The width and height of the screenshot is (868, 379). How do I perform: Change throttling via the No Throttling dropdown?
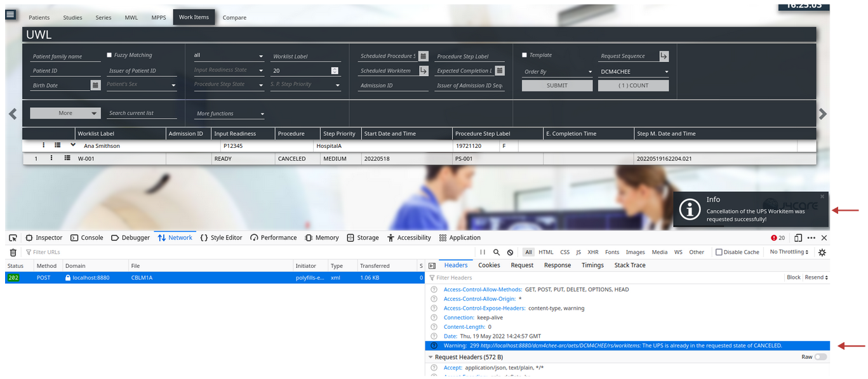click(x=787, y=251)
